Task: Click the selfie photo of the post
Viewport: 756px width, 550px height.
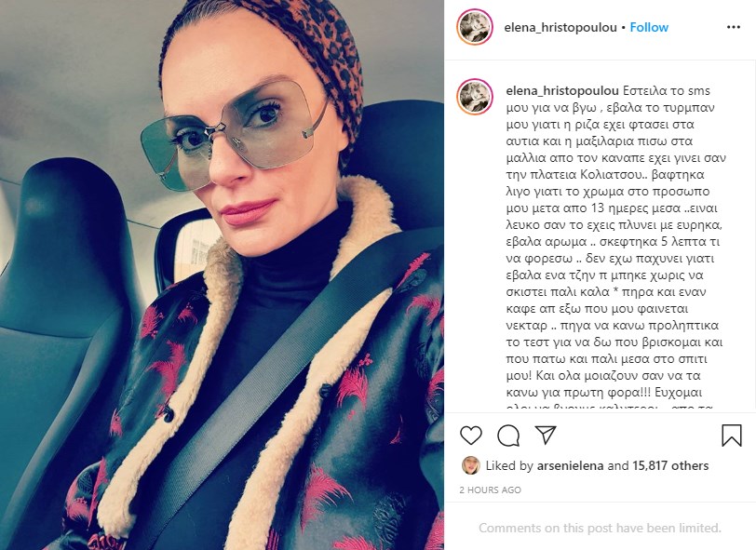Action: point(222,275)
